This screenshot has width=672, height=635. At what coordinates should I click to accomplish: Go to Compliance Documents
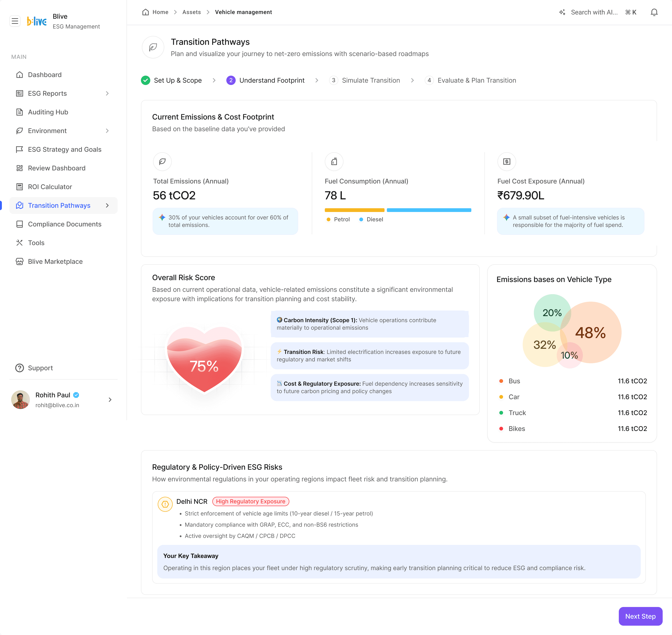(64, 224)
